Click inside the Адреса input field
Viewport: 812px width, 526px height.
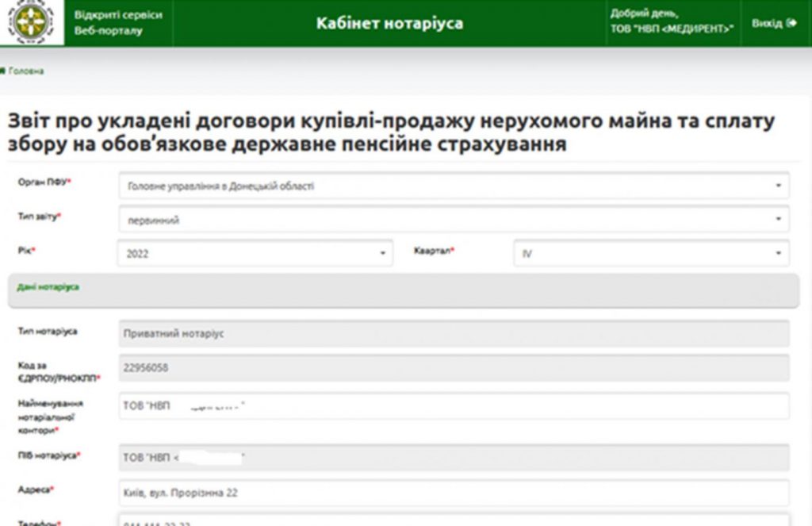tap(452, 492)
